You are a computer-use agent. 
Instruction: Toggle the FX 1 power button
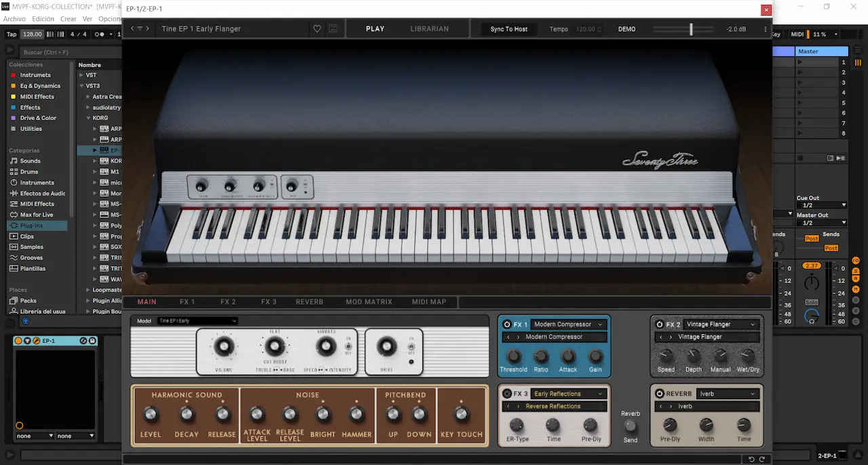[x=507, y=324]
